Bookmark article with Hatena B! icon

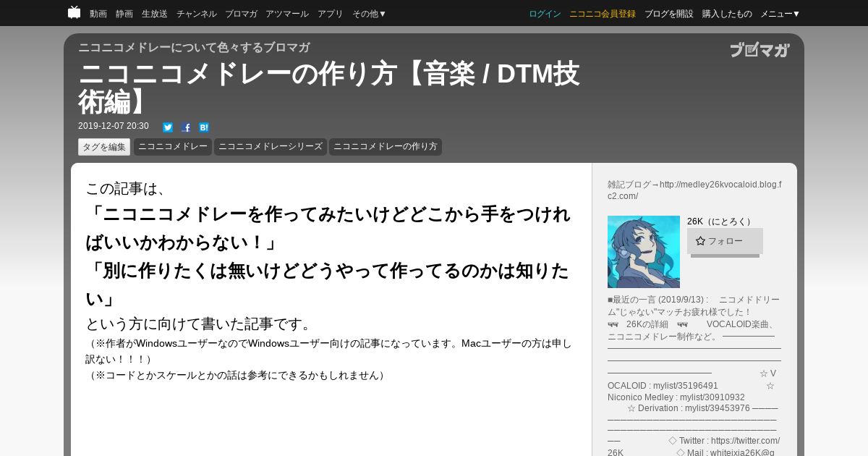coord(204,127)
